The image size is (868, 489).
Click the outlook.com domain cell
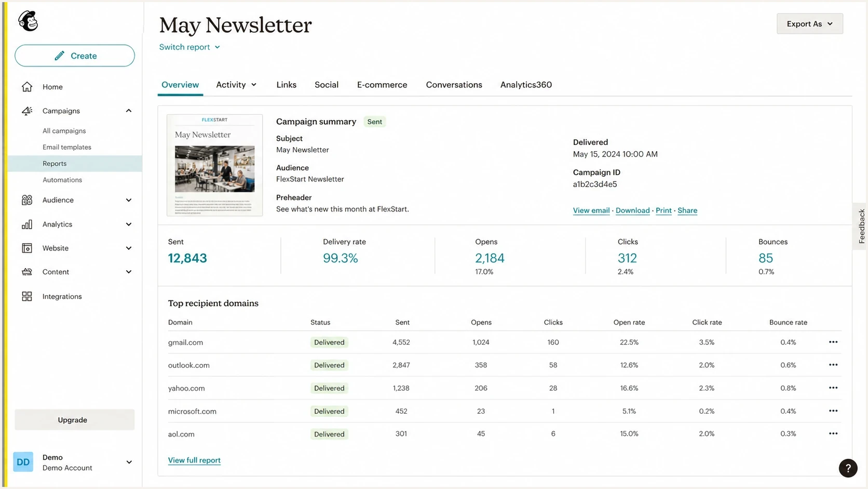188,365
